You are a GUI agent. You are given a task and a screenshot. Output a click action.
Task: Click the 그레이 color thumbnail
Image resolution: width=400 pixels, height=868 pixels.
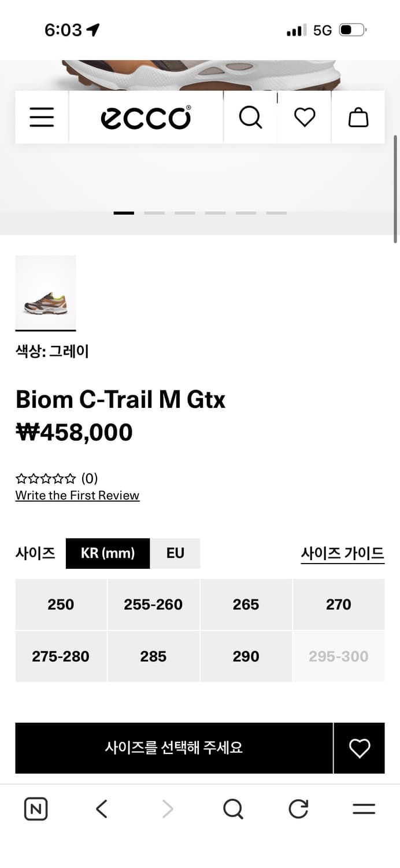coord(46,293)
